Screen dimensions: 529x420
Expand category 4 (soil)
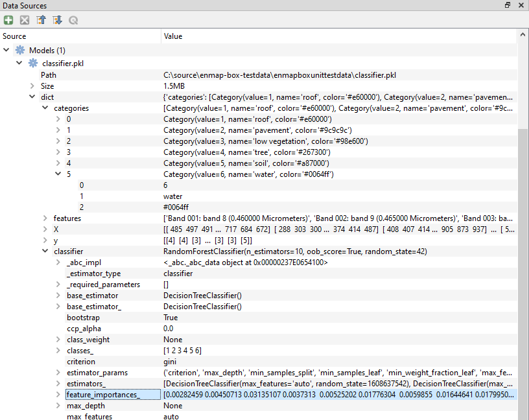pyautogui.click(x=58, y=163)
